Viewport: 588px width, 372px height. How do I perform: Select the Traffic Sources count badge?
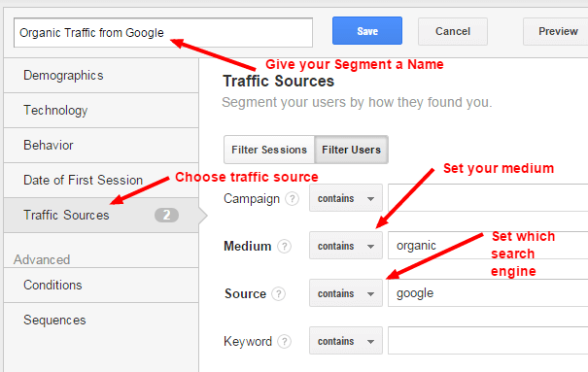click(166, 215)
